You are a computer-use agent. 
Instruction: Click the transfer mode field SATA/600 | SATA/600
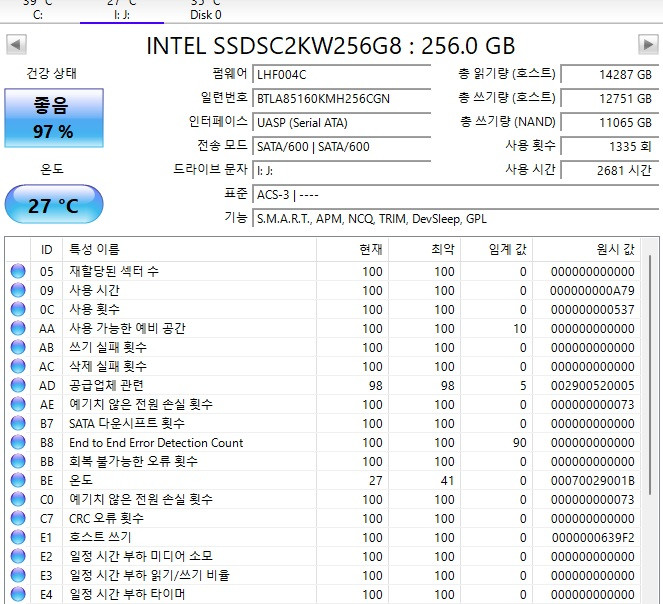point(342,147)
